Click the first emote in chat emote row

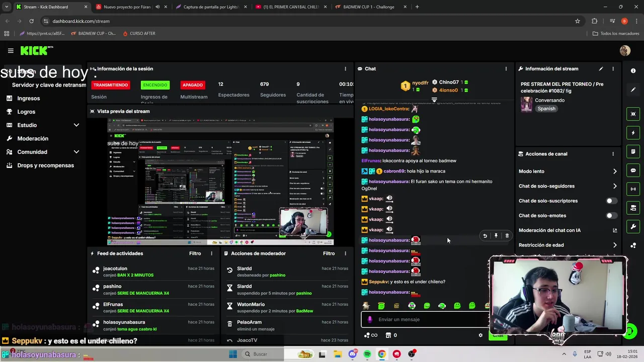366,306
